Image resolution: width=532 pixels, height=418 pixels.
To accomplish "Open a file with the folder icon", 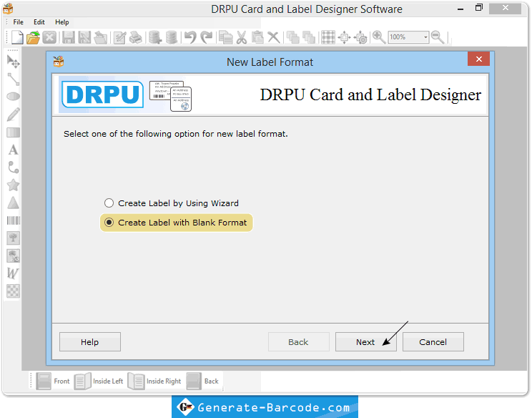I will 33,37.
